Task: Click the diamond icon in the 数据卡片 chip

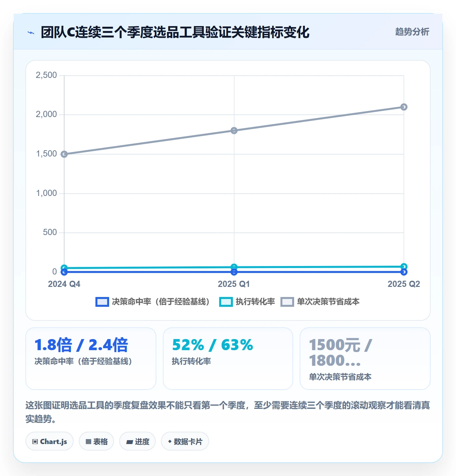Action: (170, 441)
